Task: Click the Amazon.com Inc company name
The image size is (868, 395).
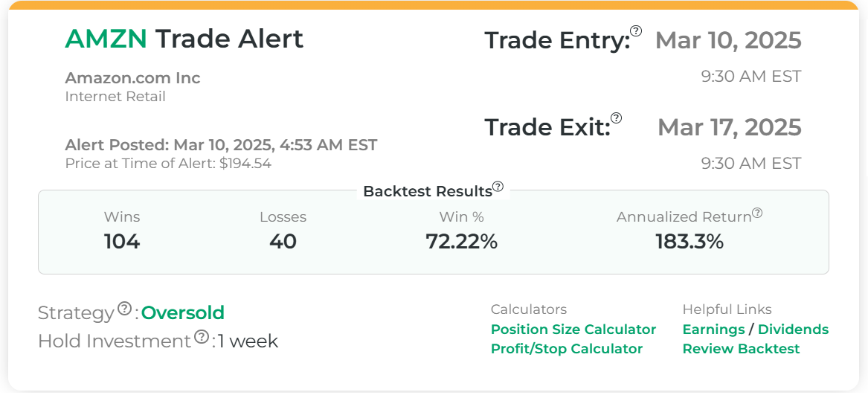Action: click(132, 78)
